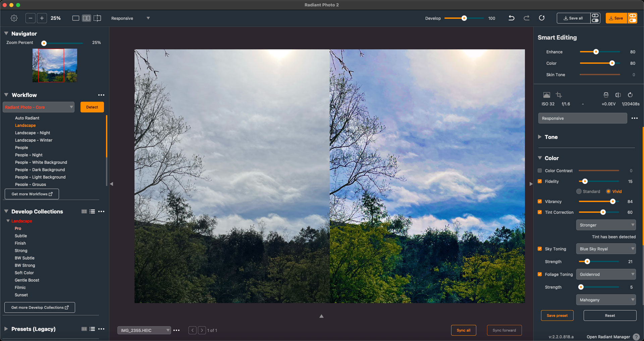
Task: Select the Standard fidelity radio button
Action: coord(579,191)
